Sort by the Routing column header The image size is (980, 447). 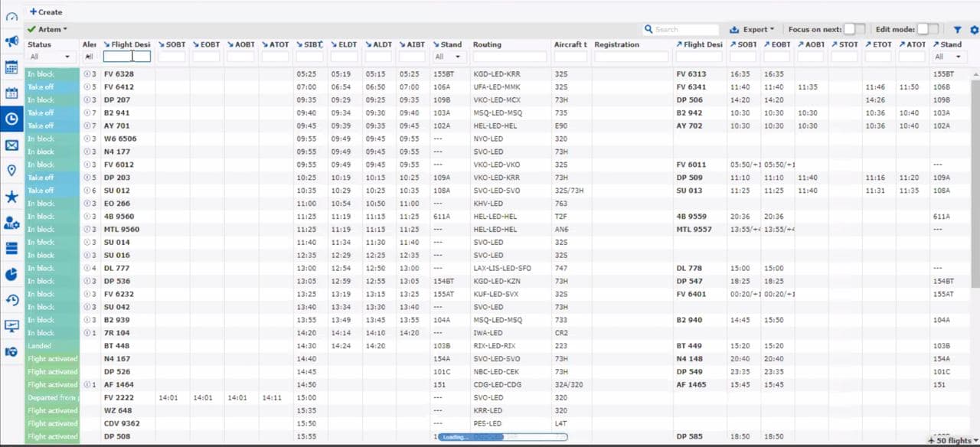tap(487, 44)
